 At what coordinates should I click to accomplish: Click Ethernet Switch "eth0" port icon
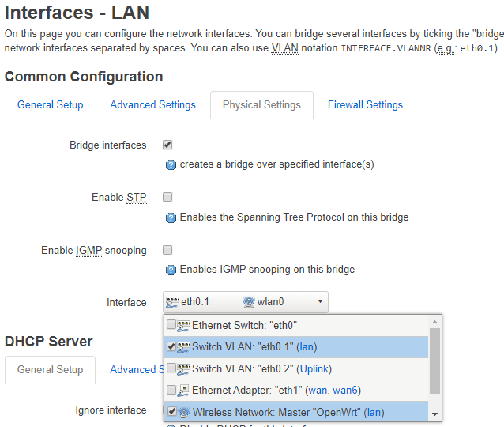(x=183, y=325)
